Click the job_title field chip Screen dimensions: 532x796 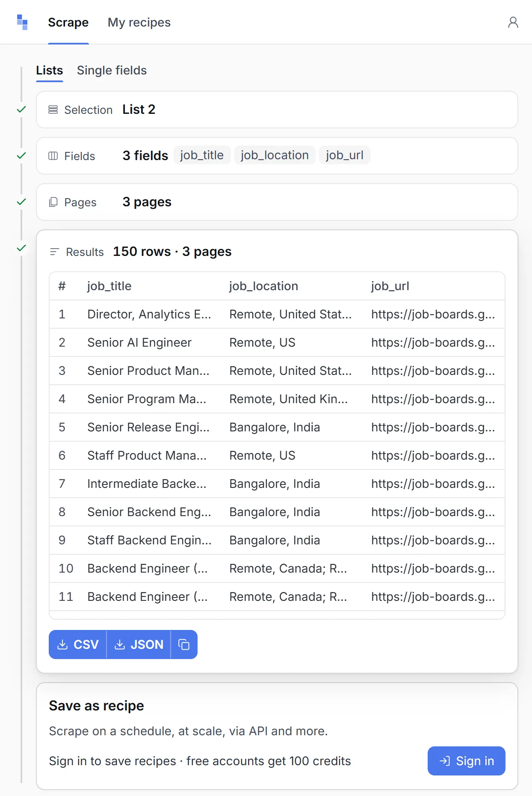click(x=202, y=155)
